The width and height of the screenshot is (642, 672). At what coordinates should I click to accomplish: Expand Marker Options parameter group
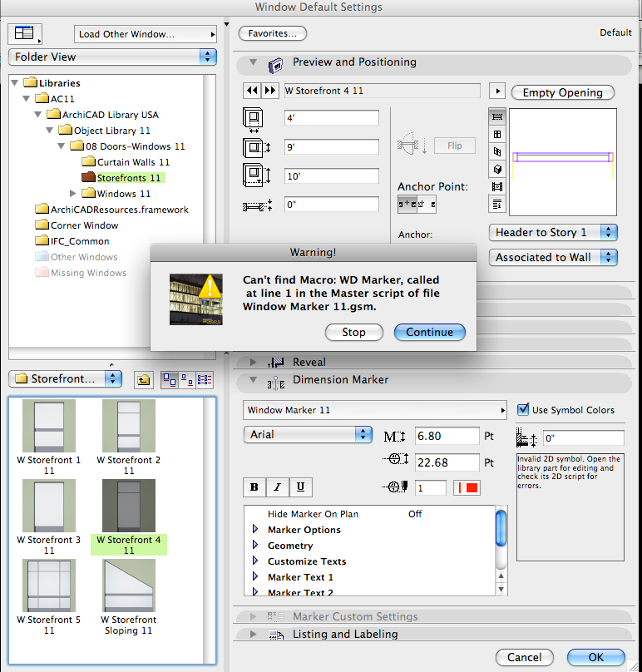[255, 529]
